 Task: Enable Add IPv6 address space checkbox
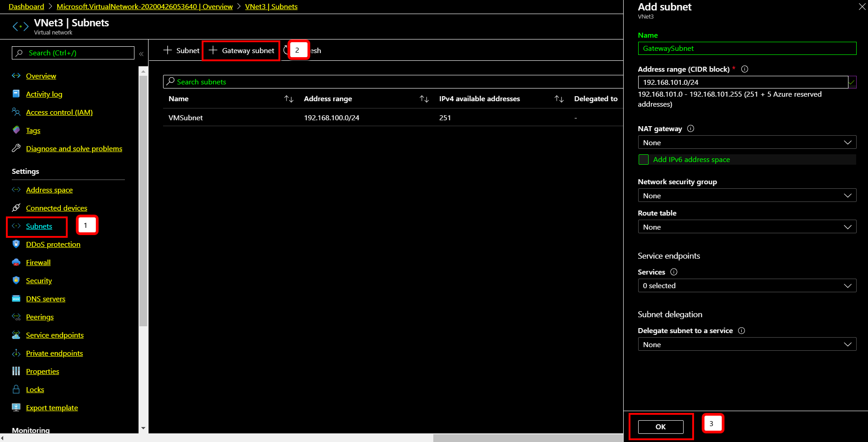(644, 159)
